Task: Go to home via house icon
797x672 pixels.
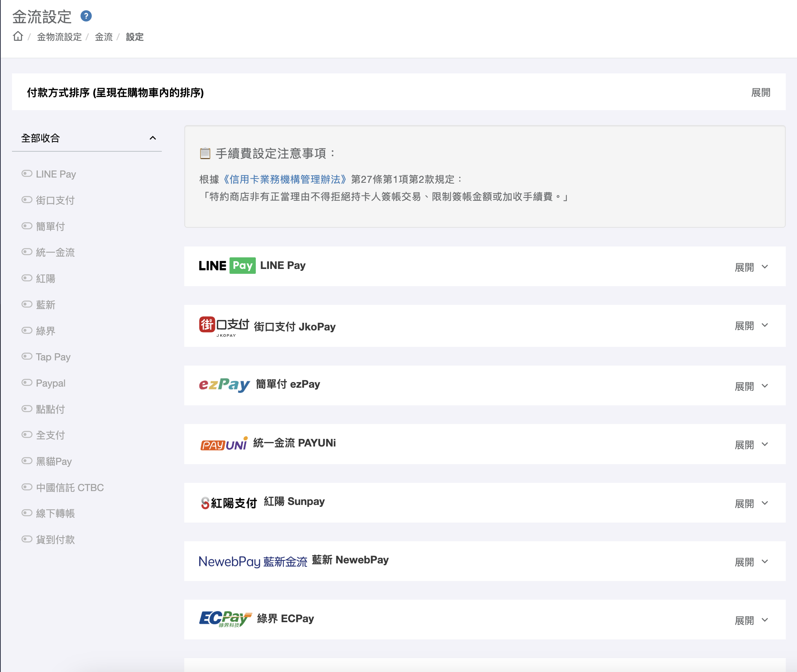Action: [x=18, y=36]
